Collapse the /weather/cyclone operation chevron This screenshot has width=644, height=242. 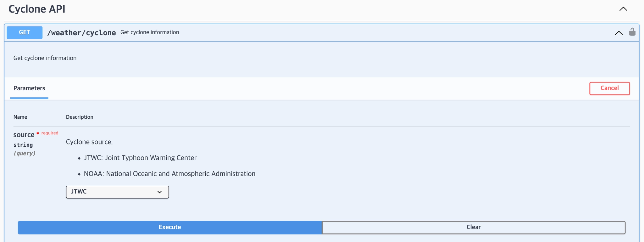coord(619,33)
